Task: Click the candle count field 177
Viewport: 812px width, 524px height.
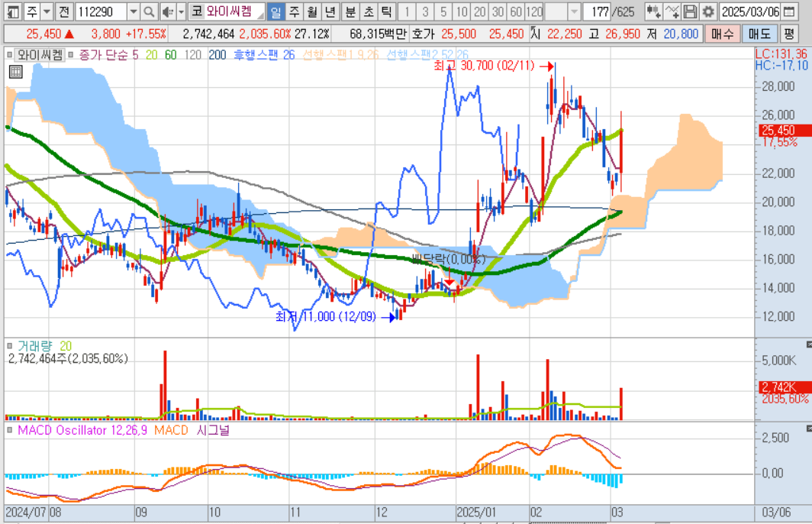Action: point(597,11)
